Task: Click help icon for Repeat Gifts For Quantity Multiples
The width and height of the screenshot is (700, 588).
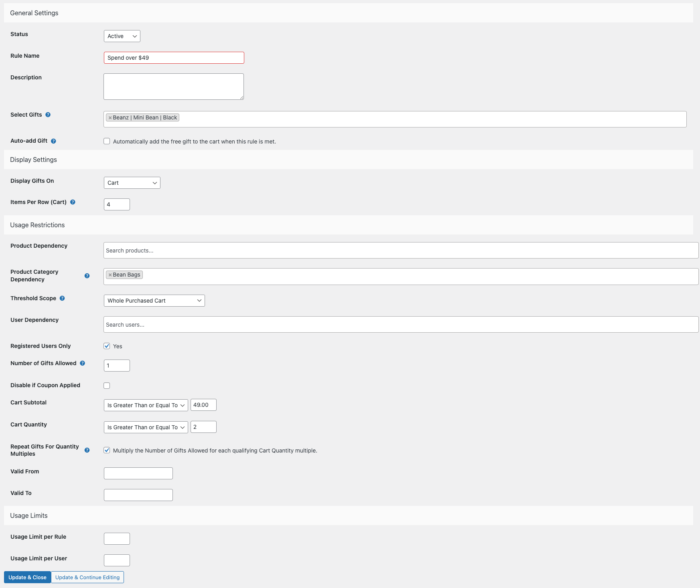Action: (x=87, y=450)
